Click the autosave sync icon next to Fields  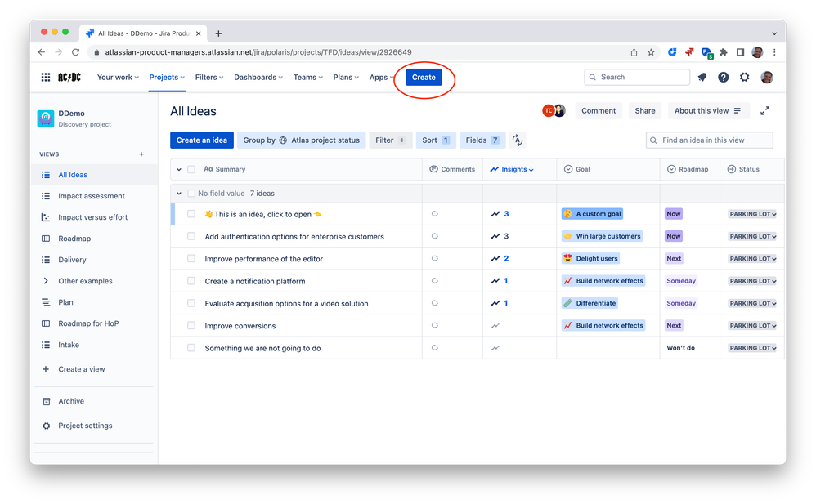pyautogui.click(x=517, y=140)
